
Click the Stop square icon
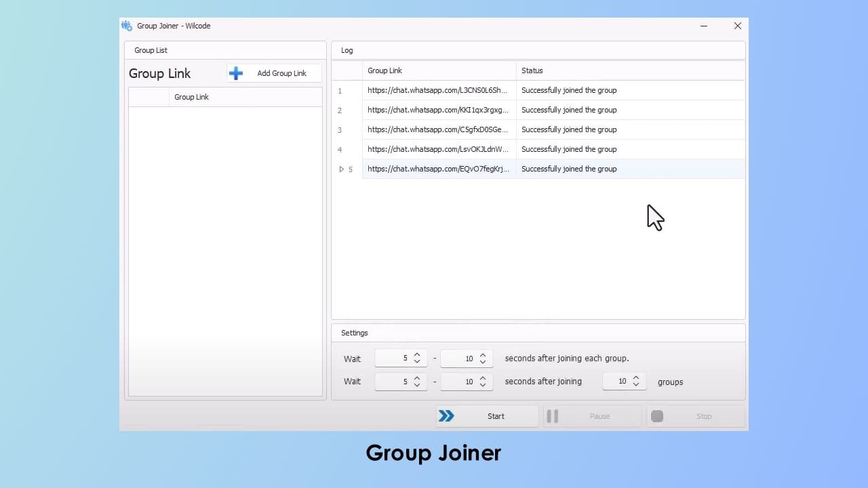(657, 416)
